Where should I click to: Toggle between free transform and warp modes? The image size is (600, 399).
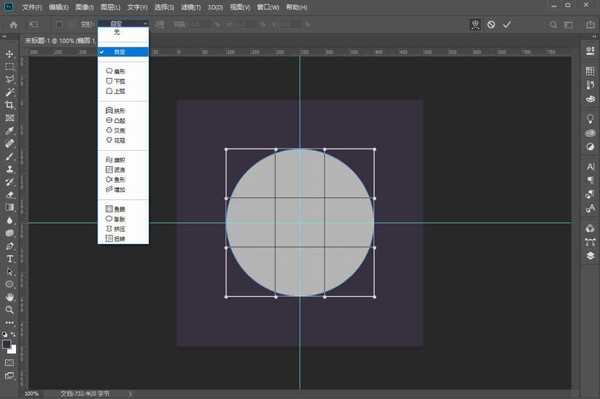[475, 25]
